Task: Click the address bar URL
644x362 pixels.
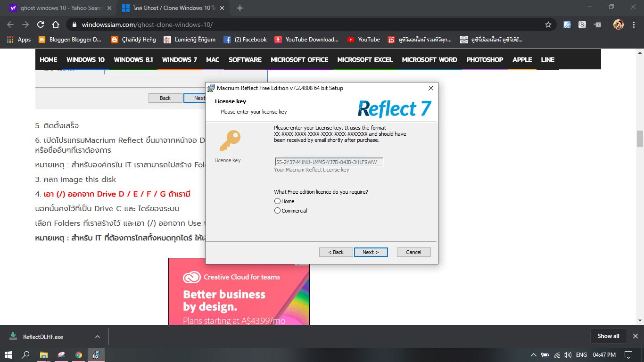Action: [147, 25]
